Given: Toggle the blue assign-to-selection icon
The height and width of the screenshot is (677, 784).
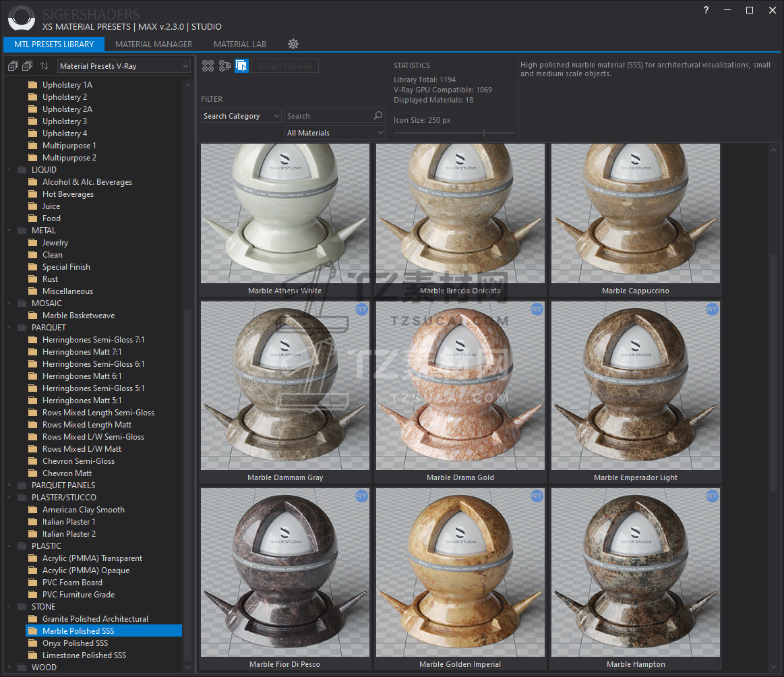Looking at the screenshot, I should 241,65.
